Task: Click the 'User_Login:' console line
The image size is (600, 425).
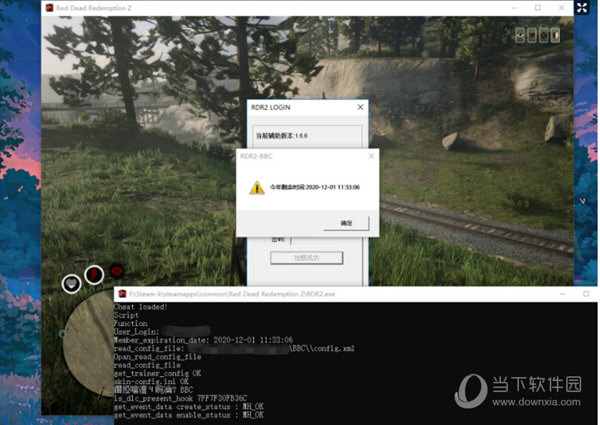Action: point(162,331)
